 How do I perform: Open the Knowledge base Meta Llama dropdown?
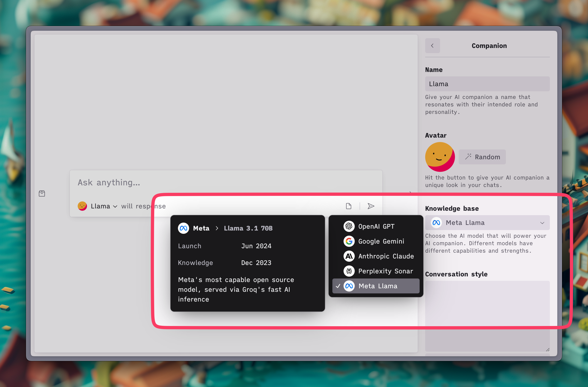click(487, 223)
